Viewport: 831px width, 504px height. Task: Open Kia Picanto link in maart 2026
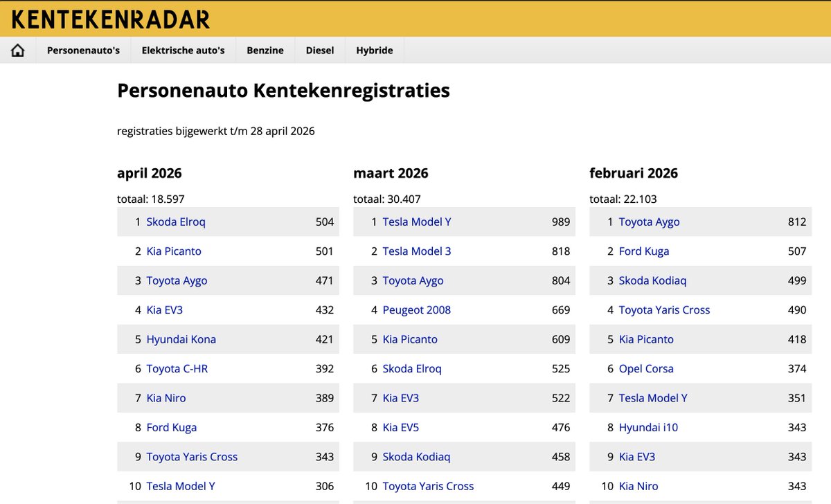[x=410, y=339]
